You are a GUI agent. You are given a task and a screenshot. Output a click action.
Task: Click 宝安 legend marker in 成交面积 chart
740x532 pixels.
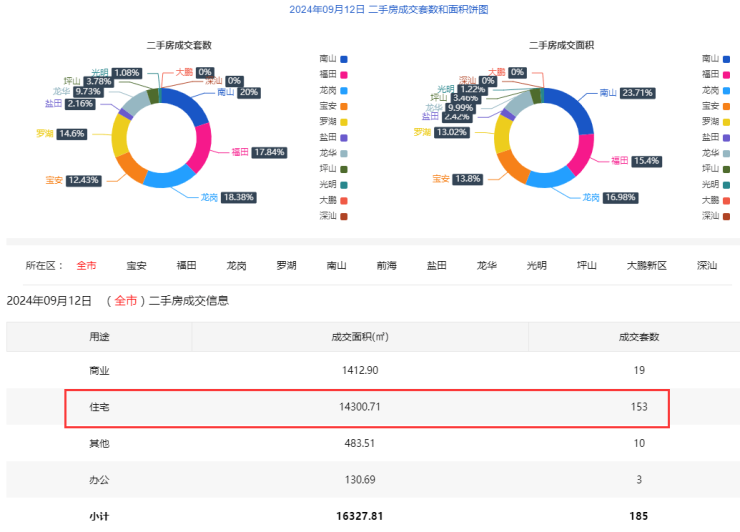[x=728, y=105]
